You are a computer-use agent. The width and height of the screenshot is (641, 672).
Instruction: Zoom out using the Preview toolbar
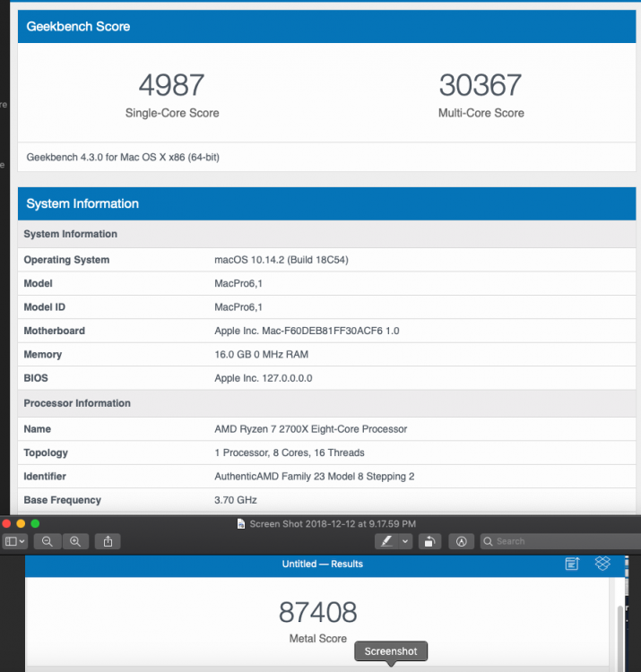click(x=48, y=541)
